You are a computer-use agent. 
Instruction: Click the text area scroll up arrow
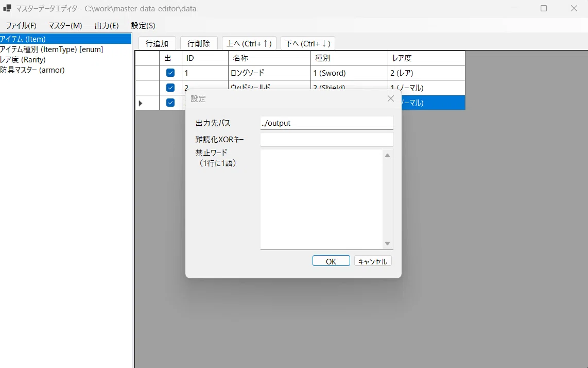click(x=387, y=156)
